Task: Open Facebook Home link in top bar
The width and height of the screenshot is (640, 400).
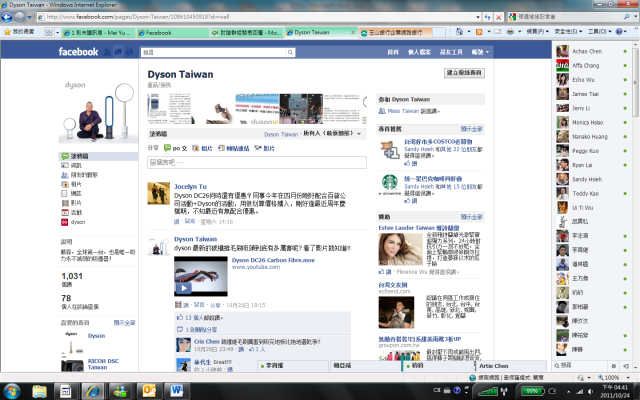Action: coord(393,52)
